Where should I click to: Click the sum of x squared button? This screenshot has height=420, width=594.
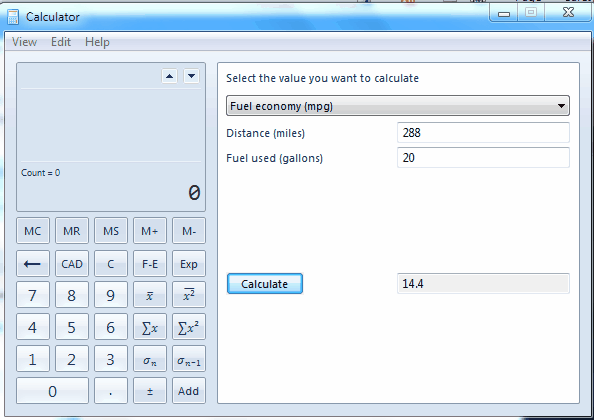[x=189, y=327]
